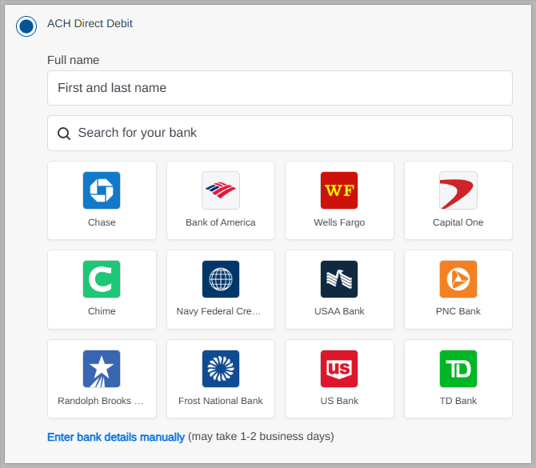Screen dimensions: 536x468
Task: Select the Randolph Brooks star logo
Action: 102,369
